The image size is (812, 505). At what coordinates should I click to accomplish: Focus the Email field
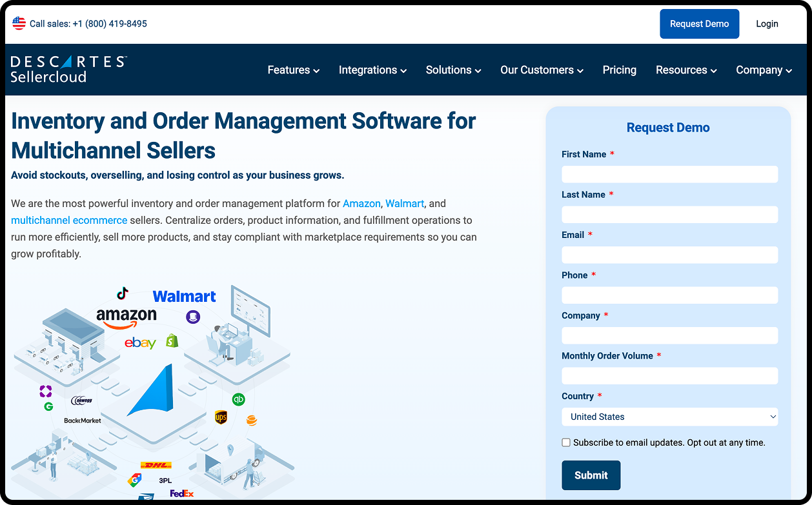pos(669,255)
